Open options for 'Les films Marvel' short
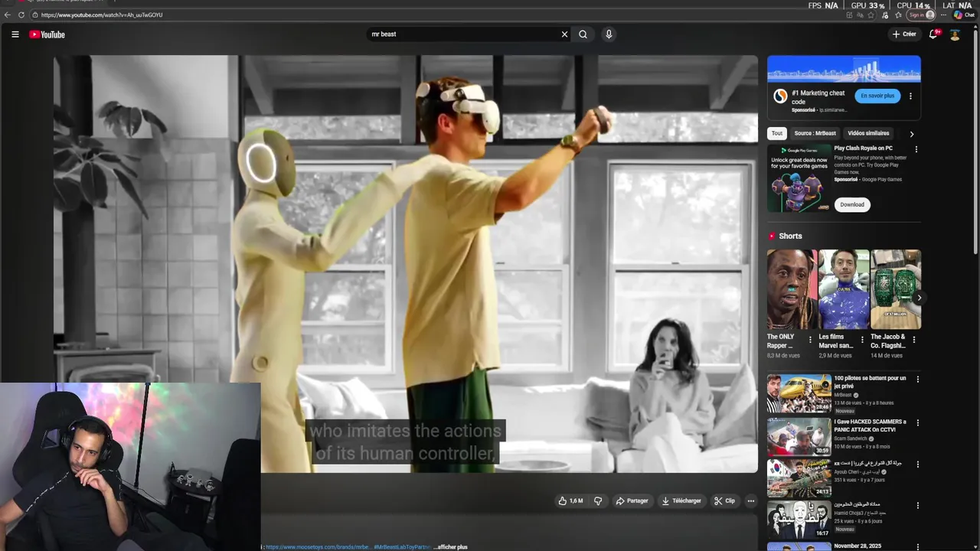The width and height of the screenshot is (980, 551). tap(862, 340)
